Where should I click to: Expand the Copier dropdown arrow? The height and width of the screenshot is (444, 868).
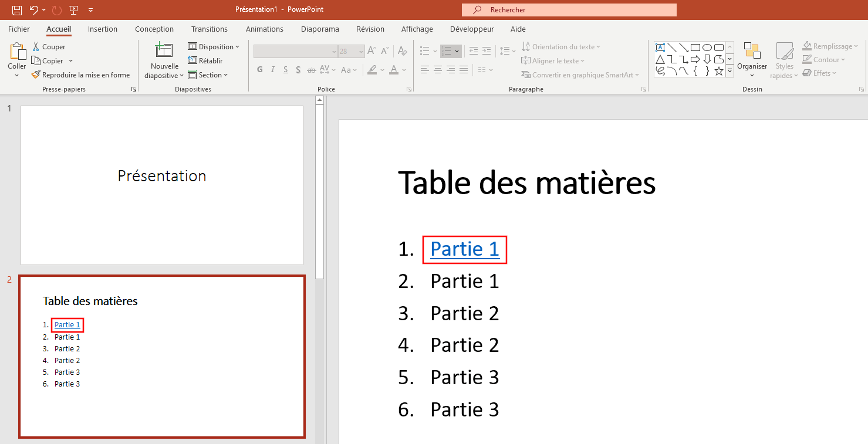tap(71, 61)
